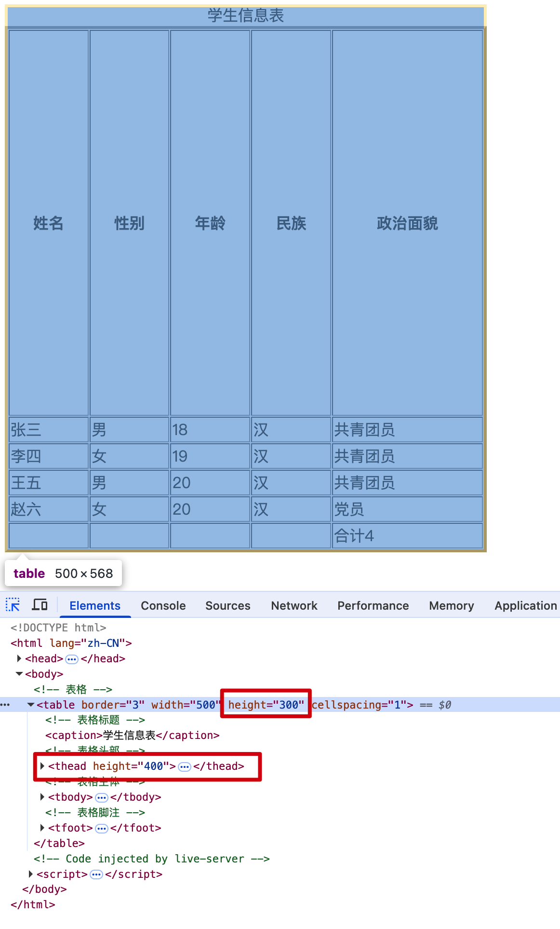560x929 pixels.
Task: Open the Application tab
Action: 526,606
